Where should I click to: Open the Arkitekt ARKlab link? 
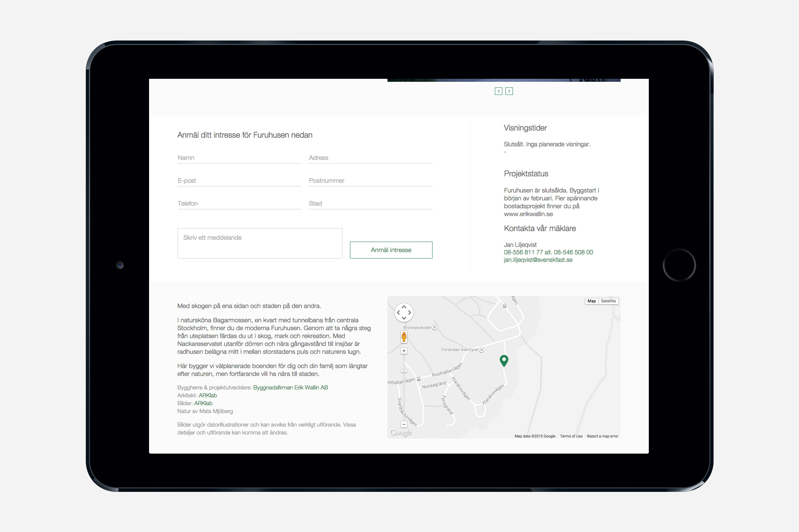point(208,395)
